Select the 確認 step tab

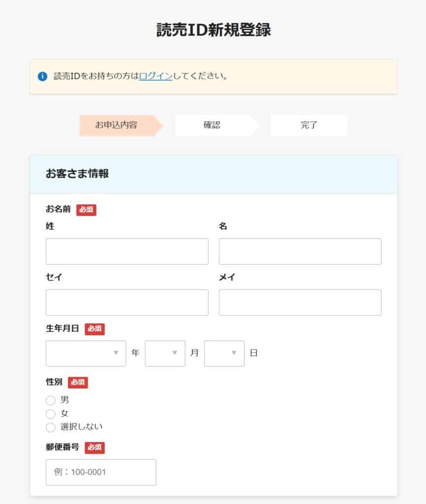[x=216, y=126]
